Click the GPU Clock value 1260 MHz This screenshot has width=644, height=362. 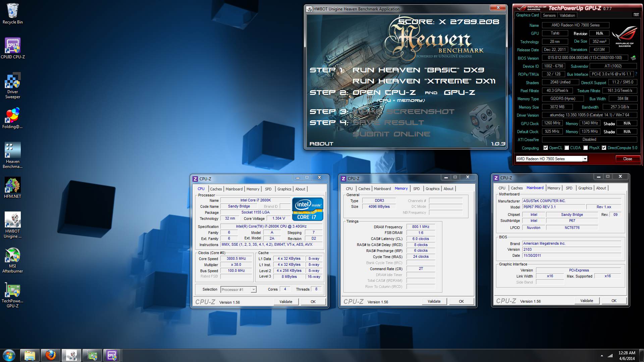[x=552, y=123]
